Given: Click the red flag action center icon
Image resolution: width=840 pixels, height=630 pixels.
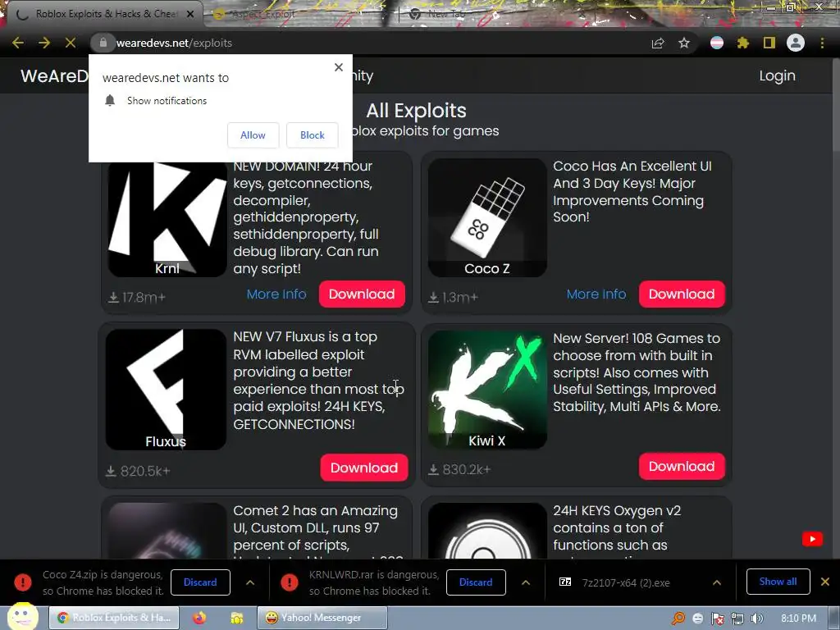Looking at the screenshot, I should click(717, 619).
